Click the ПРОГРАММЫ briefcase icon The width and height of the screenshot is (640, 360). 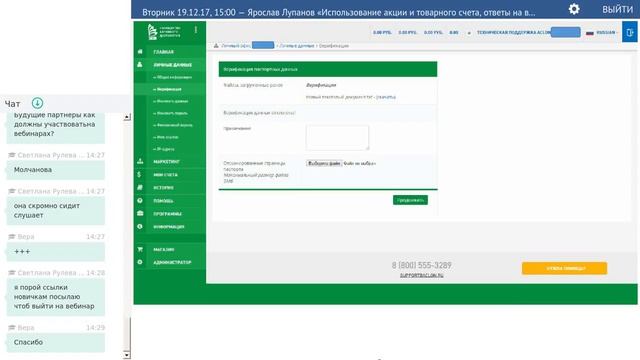click(x=140, y=213)
